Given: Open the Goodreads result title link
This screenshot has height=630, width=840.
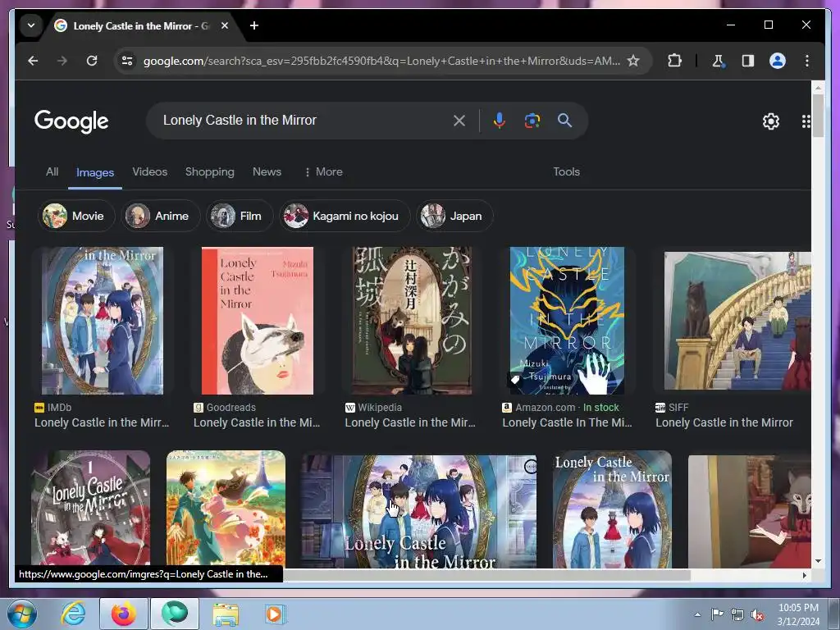Looking at the screenshot, I should click(257, 422).
